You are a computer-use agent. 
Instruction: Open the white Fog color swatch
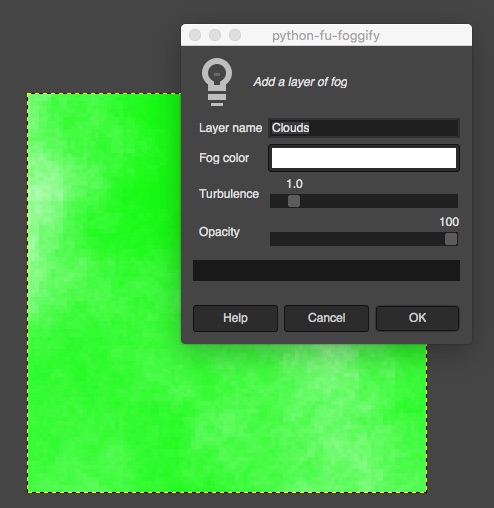364,158
